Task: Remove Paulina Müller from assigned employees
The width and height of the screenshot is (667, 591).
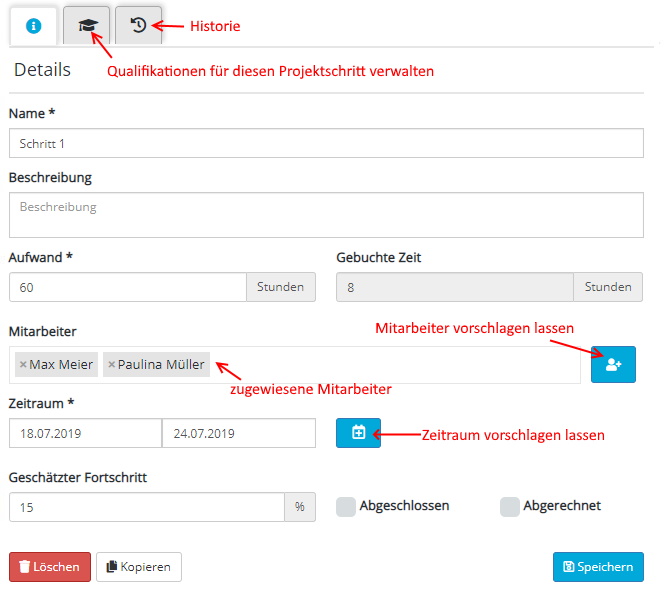Action: coord(111,365)
